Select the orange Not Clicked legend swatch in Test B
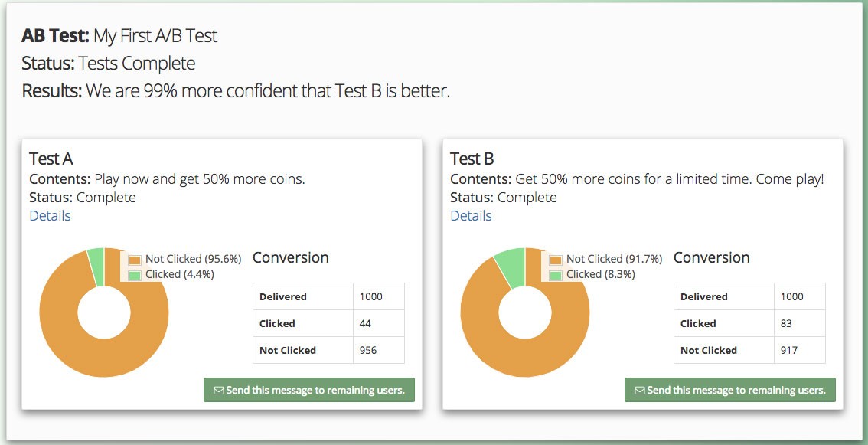 coord(556,260)
